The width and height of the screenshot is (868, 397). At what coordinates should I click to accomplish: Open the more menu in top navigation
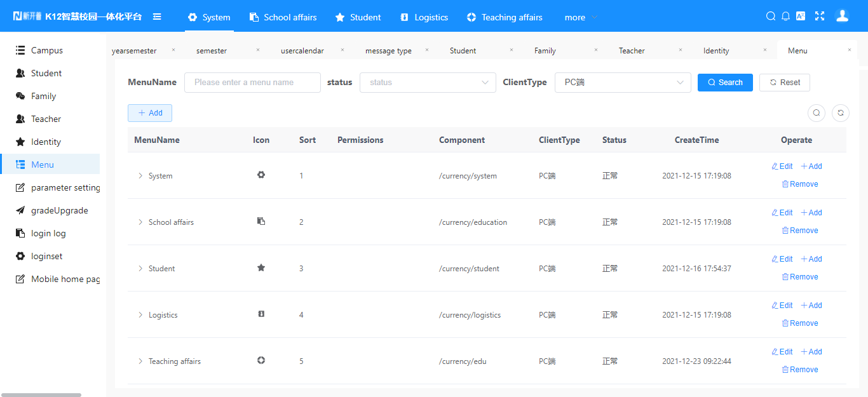tap(580, 17)
